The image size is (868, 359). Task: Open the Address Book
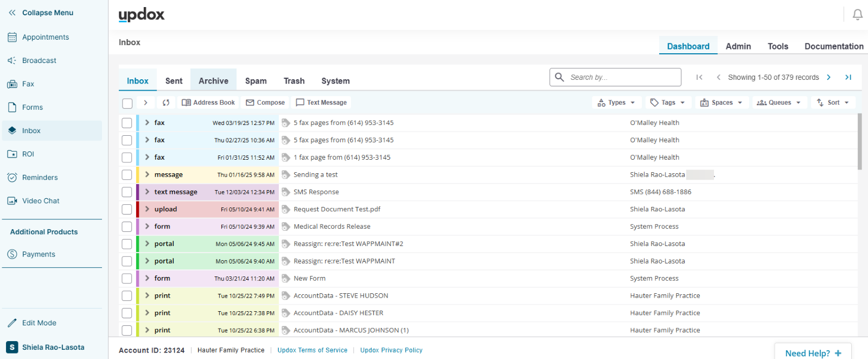(208, 102)
